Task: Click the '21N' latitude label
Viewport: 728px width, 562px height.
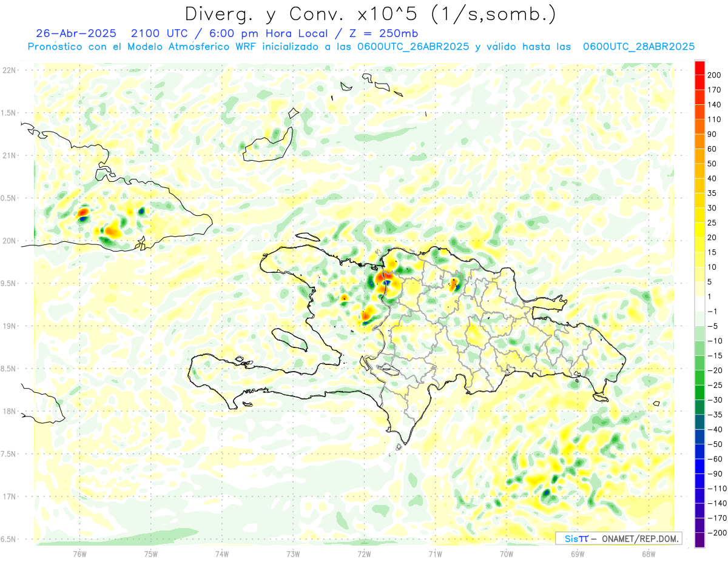Action: [8, 156]
